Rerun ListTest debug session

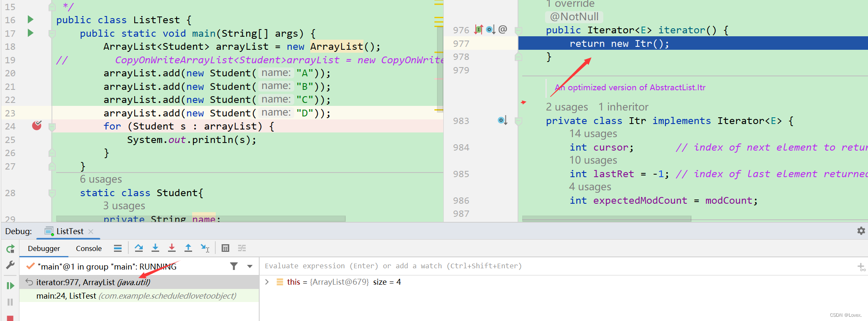[x=10, y=249]
